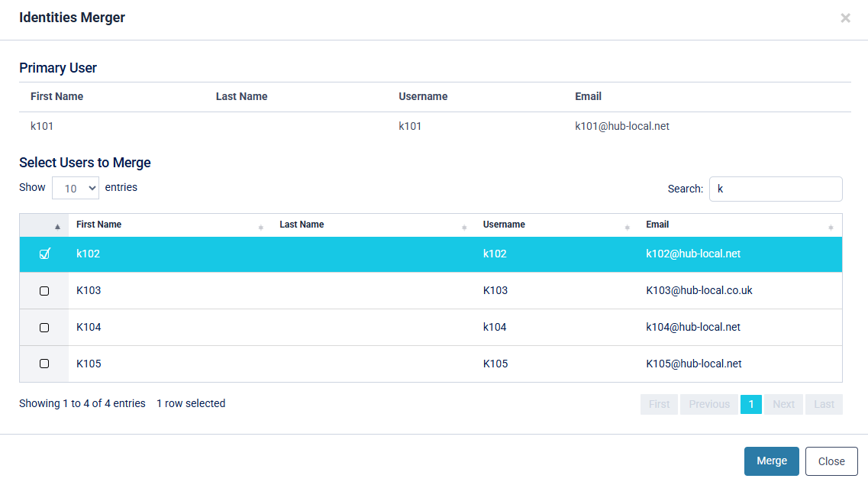Viewport: 868px width, 485px height.
Task: Jump to the First page
Action: tap(659, 404)
